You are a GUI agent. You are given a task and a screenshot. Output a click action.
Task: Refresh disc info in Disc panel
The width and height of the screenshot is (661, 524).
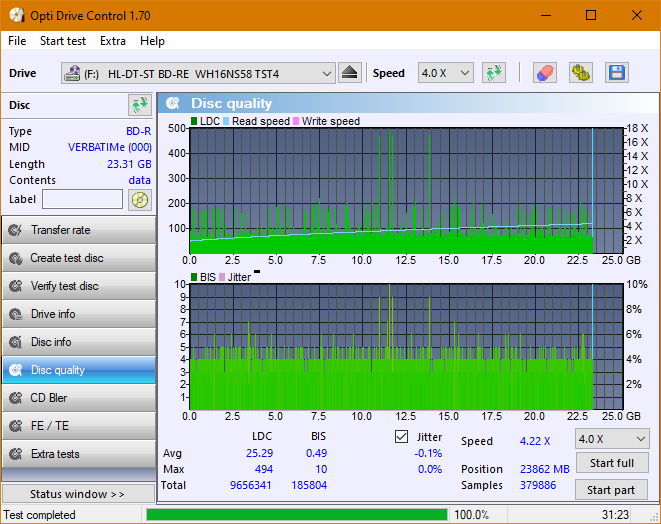(140, 105)
